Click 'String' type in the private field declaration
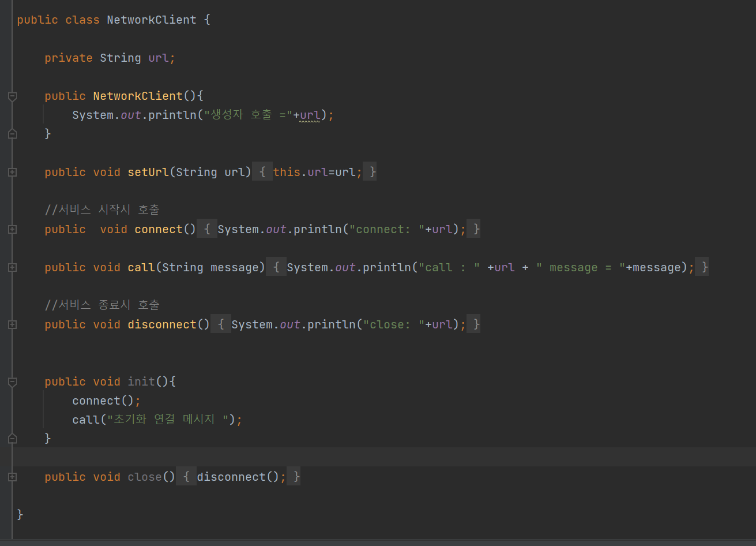Image resolution: width=756 pixels, height=546 pixels. coord(121,58)
